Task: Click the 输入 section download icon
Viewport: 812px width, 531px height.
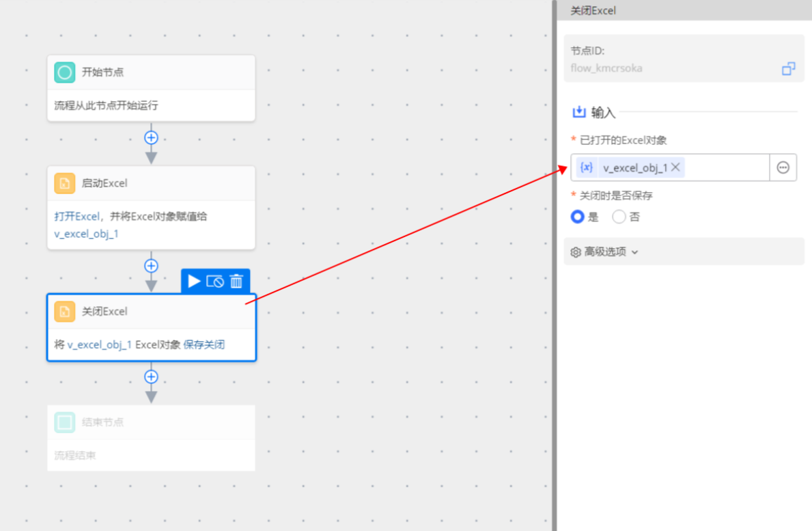Action: coord(579,112)
